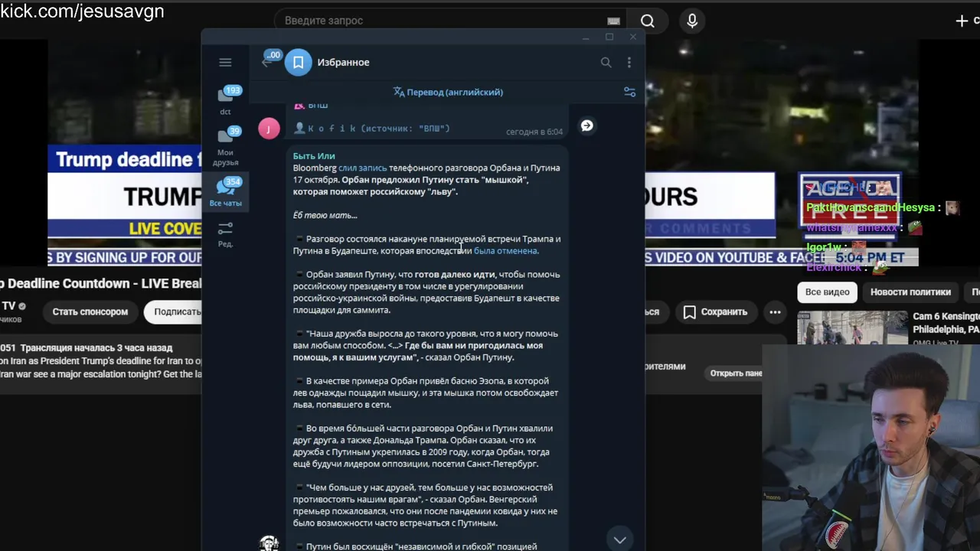Image resolution: width=980 pixels, height=551 pixels.
Task: Open Избранное saved messages avatar
Action: (299, 63)
